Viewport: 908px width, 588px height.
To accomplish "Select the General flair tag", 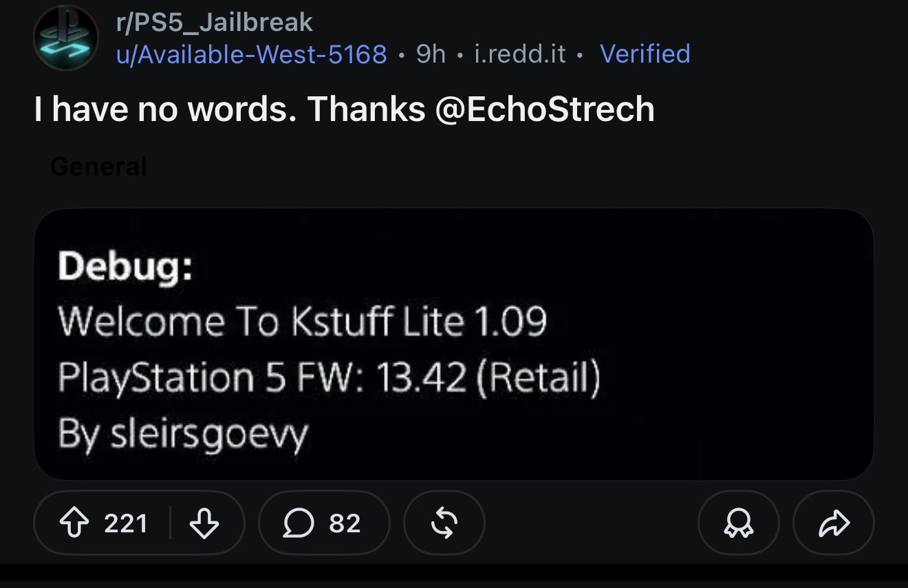I will coord(98,166).
